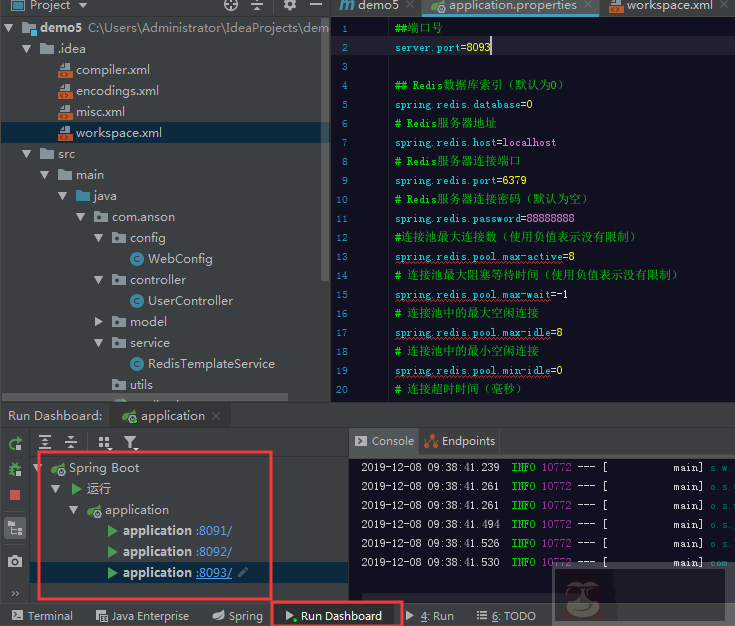Image resolution: width=735 pixels, height=626 pixels.
Task: Open the group-by grid icon dropdown
Action: tap(104, 442)
